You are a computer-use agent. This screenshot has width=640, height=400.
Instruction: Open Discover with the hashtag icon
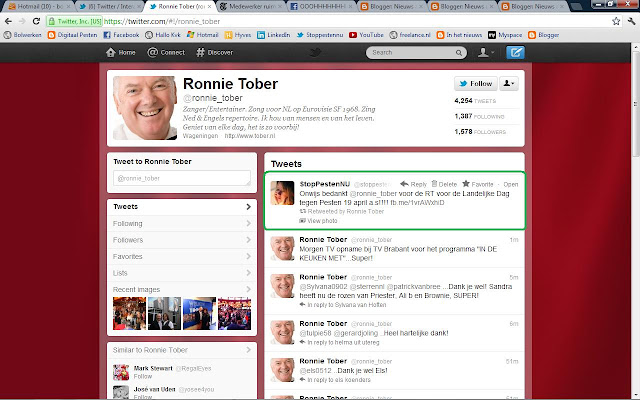[x=200, y=52]
